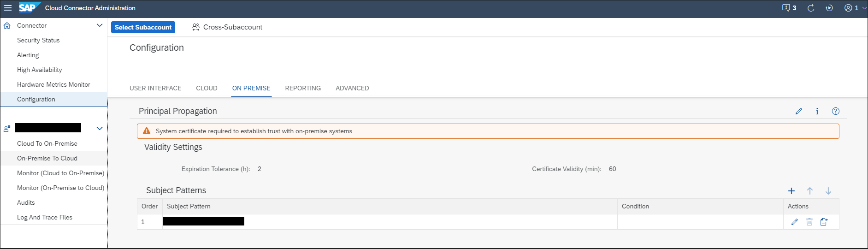Click sample certificate icon in row 1
This screenshot has width=868, height=249.
click(824, 222)
